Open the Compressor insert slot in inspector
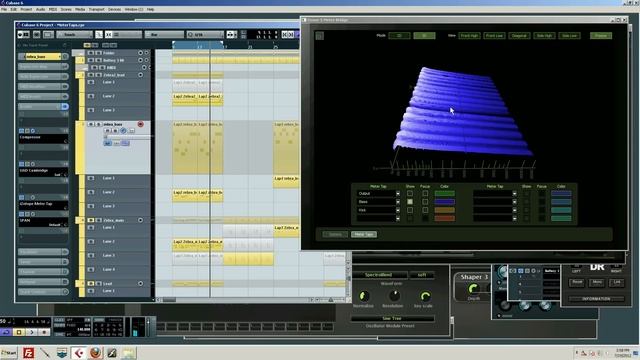 click(43, 138)
